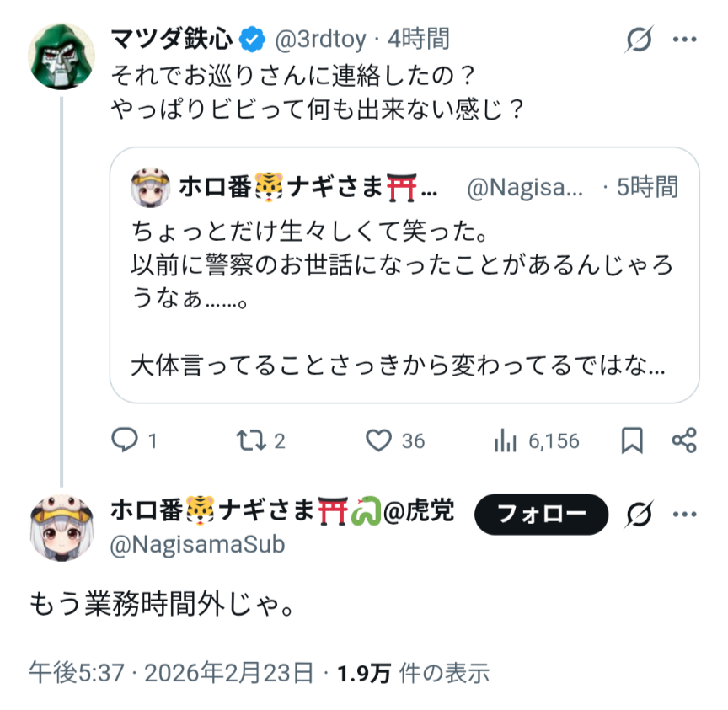The image size is (728, 710).
Task: Click the share icon on top tweet
Action: tap(684, 440)
